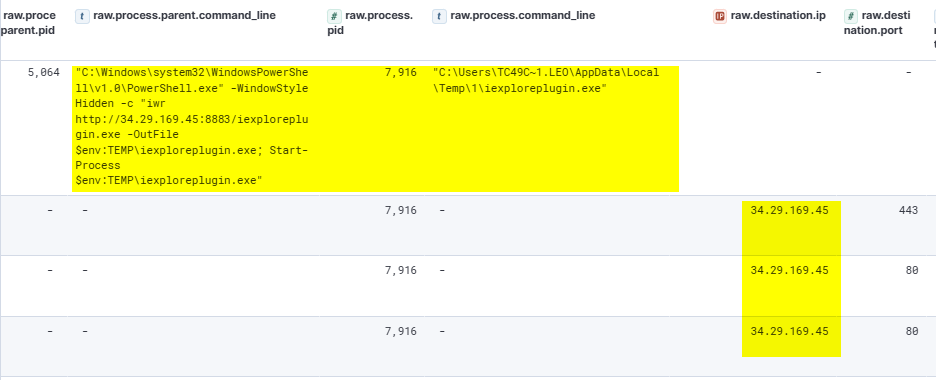The height and width of the screenshot is (380, 936).
Task: Click the raw.destination.ip IP type icon
Action: [720, 16]
